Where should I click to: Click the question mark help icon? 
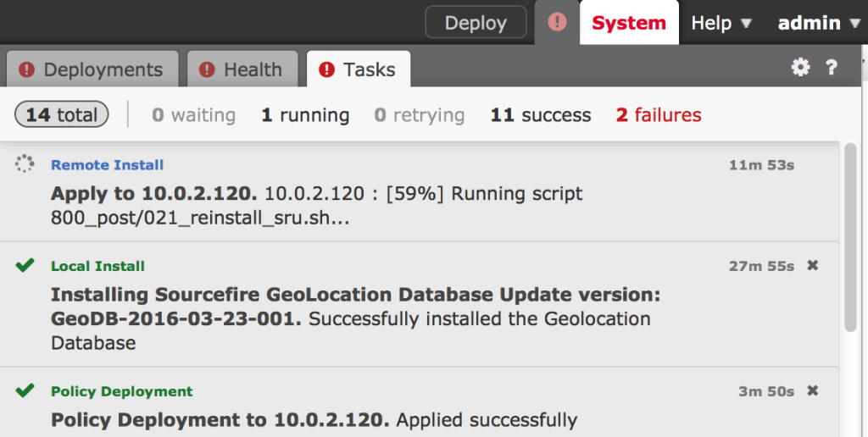pos(832,68)
